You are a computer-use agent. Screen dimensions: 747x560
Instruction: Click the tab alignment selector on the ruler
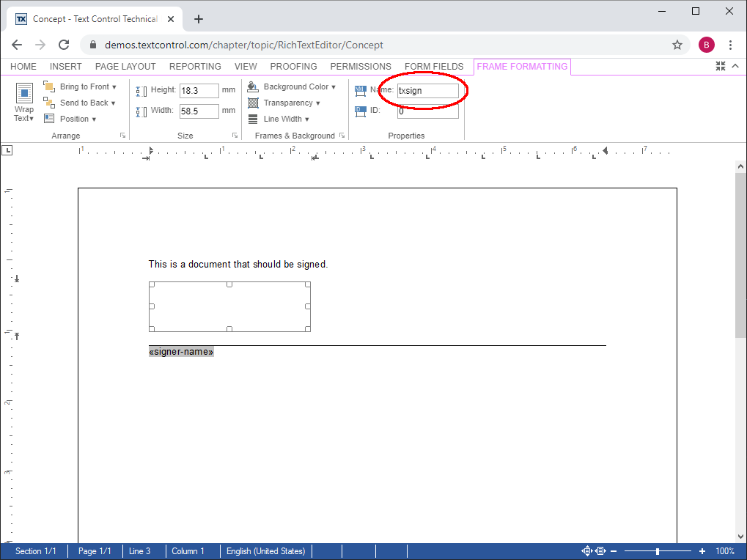(7, 151)
